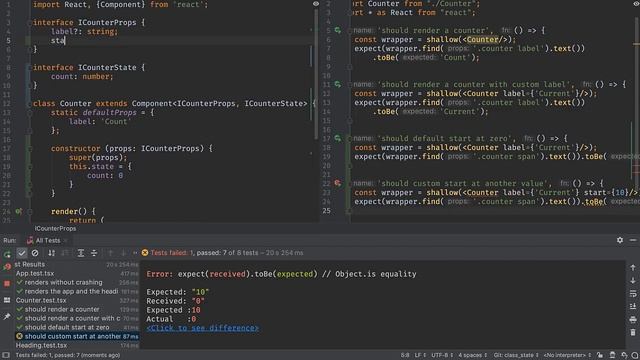Click failed test gutter icon at line 22
The width and height of the screenshot is (640, 360).
pyautogui.click(x=338, y=183)
